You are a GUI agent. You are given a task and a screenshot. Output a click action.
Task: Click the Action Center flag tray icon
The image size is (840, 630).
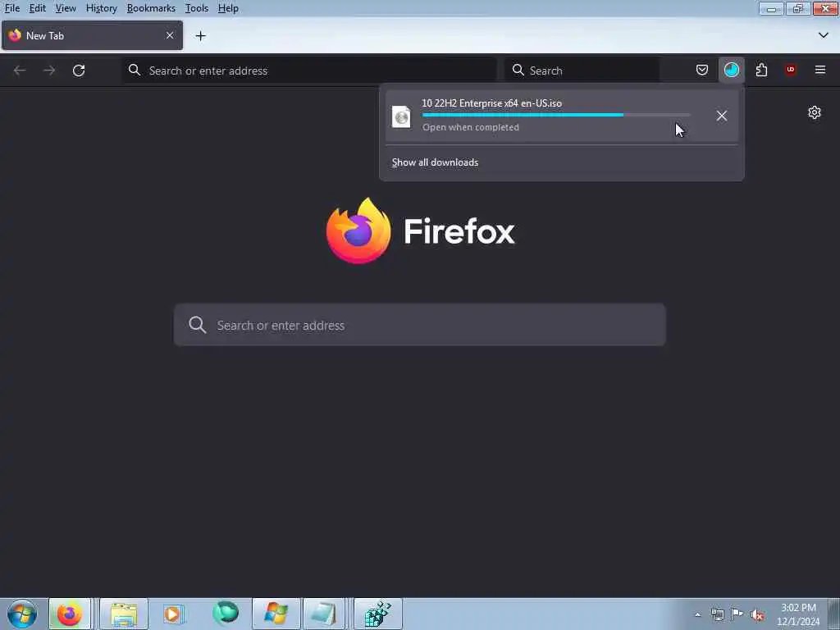pyautogui.click(x=737, y=614)
